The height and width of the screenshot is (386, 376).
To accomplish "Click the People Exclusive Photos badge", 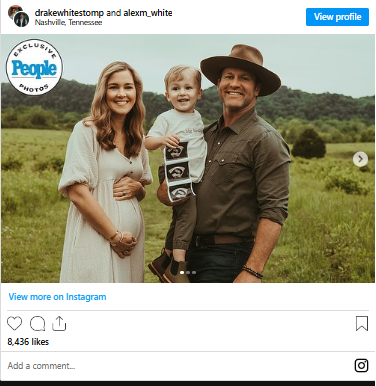I will 34,67.
